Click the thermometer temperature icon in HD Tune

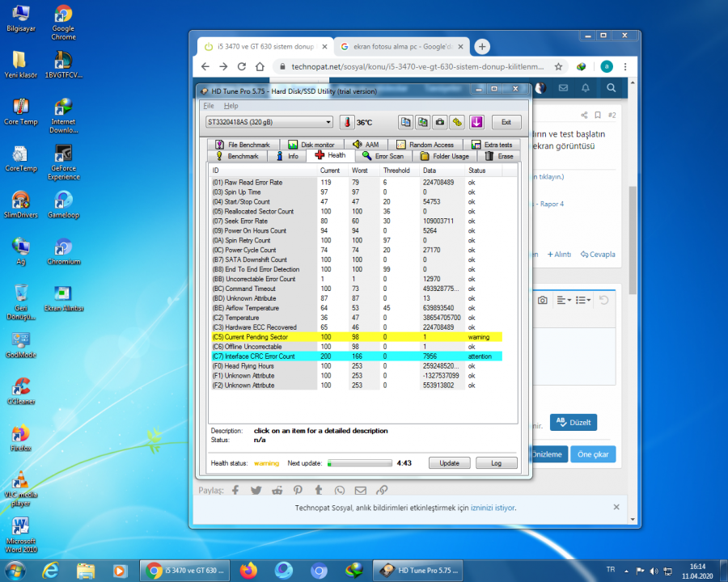tap(347, 122)
